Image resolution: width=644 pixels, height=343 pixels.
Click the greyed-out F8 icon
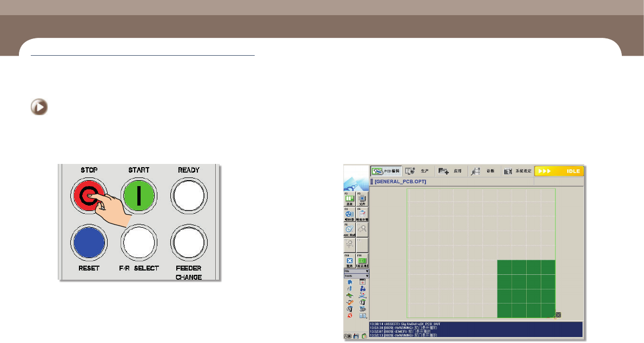click(349, 245)
